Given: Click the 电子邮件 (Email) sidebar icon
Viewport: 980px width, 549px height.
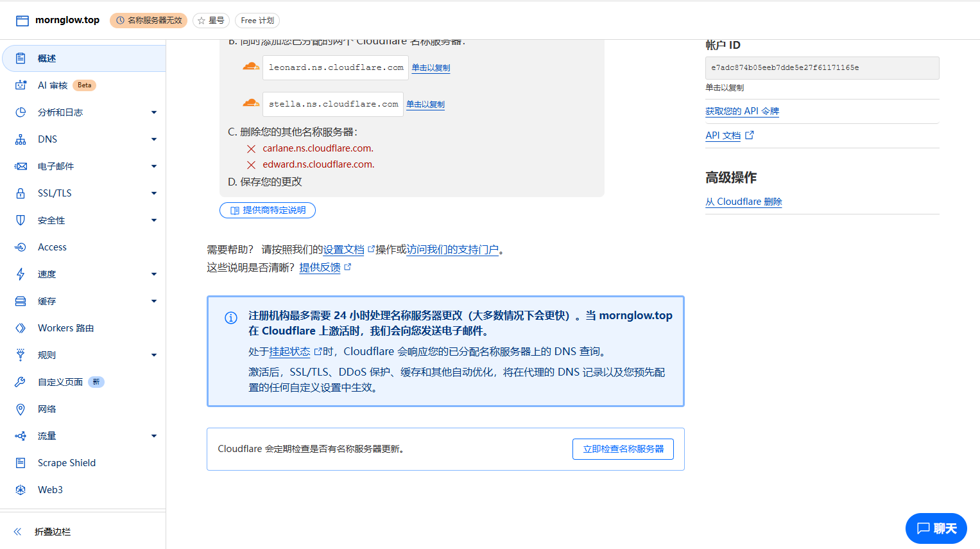Looking at the screenshot, I should pos(22,166).
